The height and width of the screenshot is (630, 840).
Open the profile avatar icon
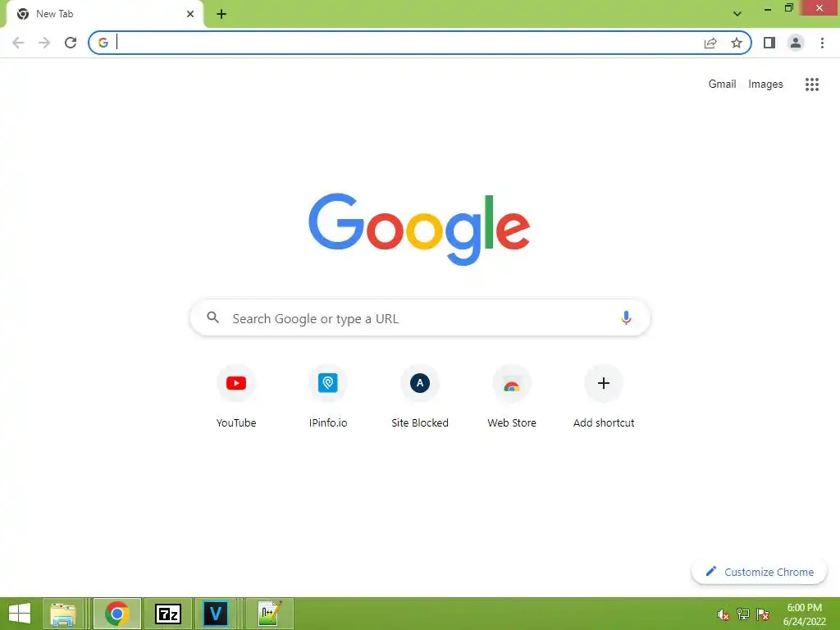(x=796, y=43)
